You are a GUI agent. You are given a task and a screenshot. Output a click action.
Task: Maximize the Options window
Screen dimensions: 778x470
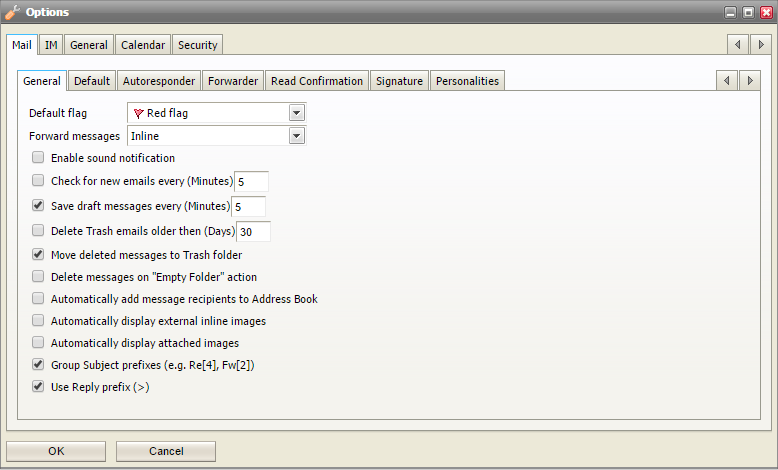[748, 12]
